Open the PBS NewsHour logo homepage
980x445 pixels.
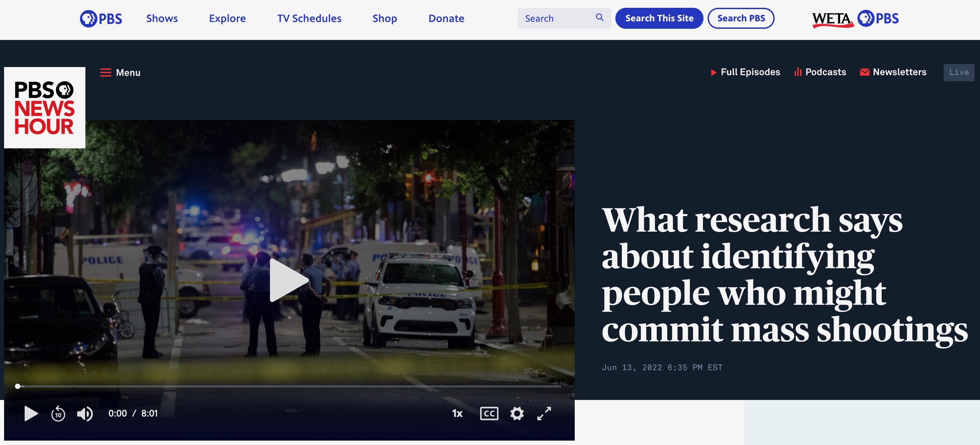coord(44,108)
